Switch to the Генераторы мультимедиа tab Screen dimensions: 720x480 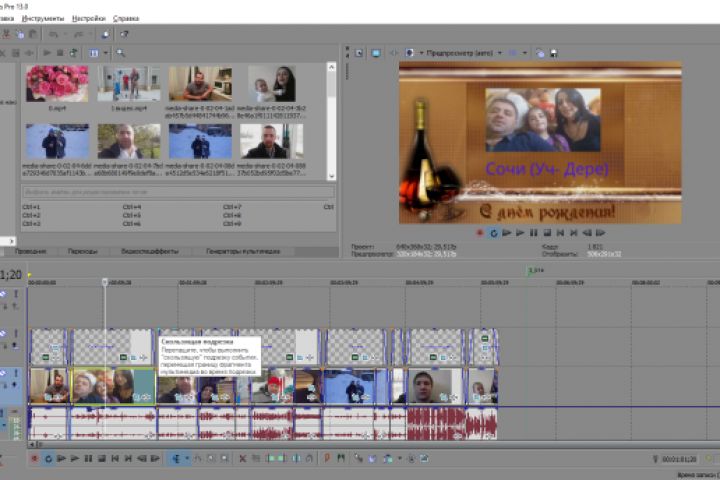click(243, 251)
